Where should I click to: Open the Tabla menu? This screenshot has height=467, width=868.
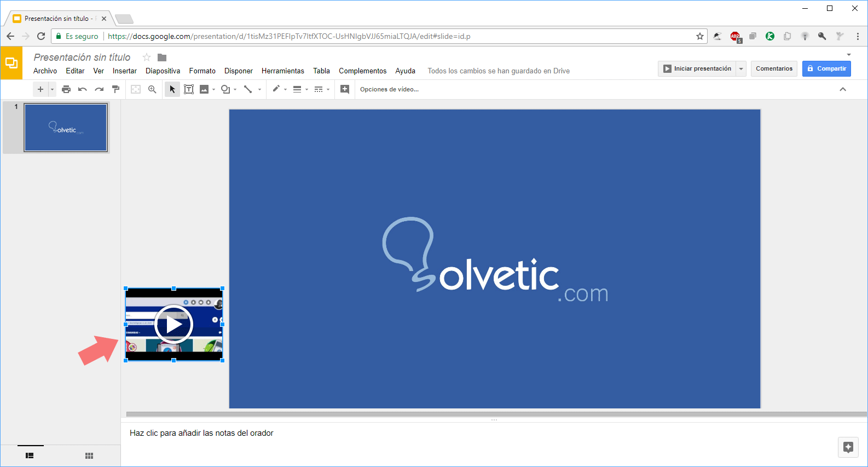(321, 71)
